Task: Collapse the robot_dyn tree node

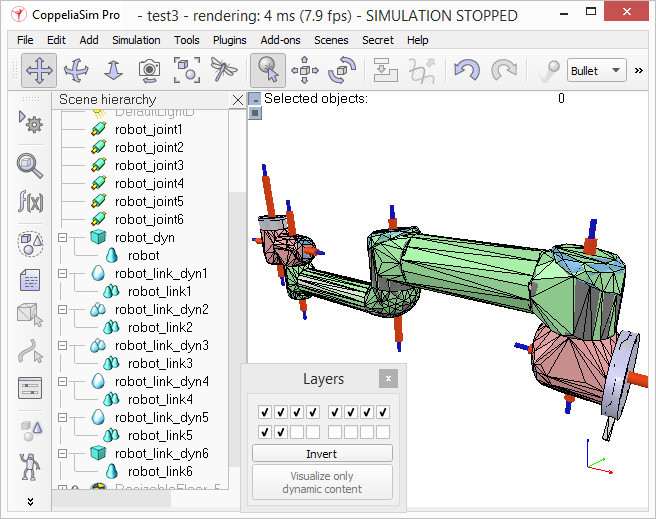Action: coord(62,238)
